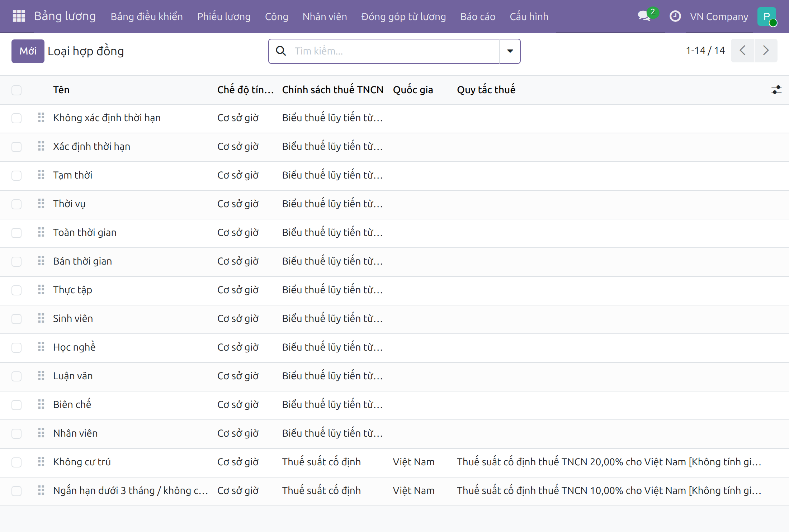Grab drag handle of Thực tập row
This screenshot has width=789, height=532.
point(41,290)
